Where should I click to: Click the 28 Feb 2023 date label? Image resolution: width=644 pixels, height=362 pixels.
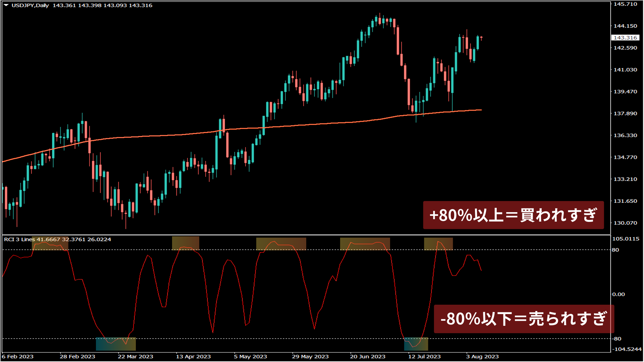tap(77, 357)
